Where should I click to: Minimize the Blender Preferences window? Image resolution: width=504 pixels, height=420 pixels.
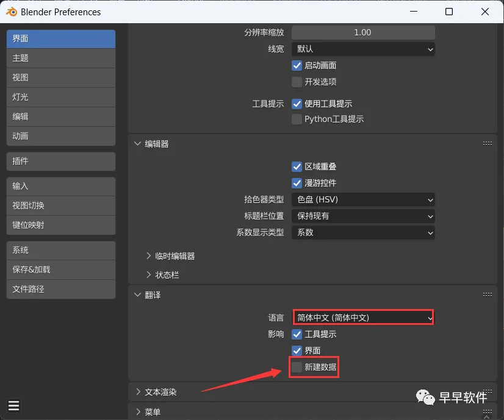pyautogui.click(x=414, y=12)
